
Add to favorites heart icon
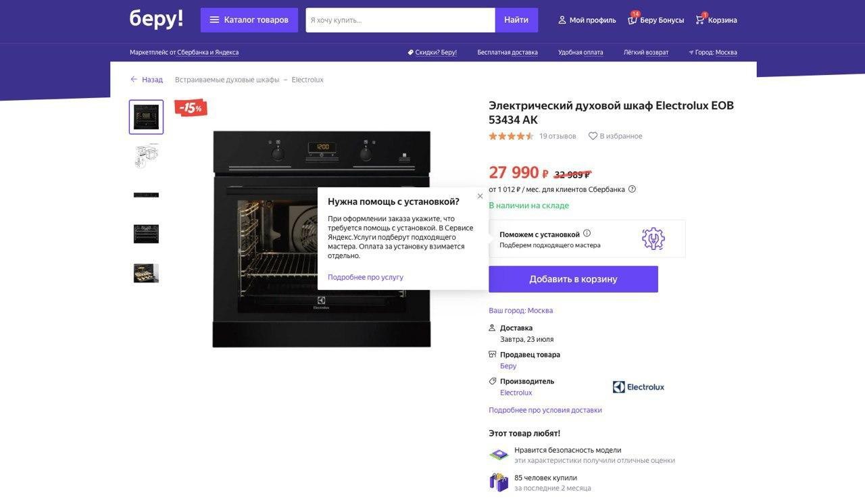(x=593, y=136)
